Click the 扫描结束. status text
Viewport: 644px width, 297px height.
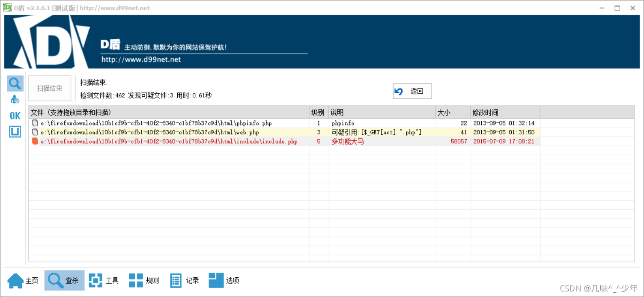point(94,83)
